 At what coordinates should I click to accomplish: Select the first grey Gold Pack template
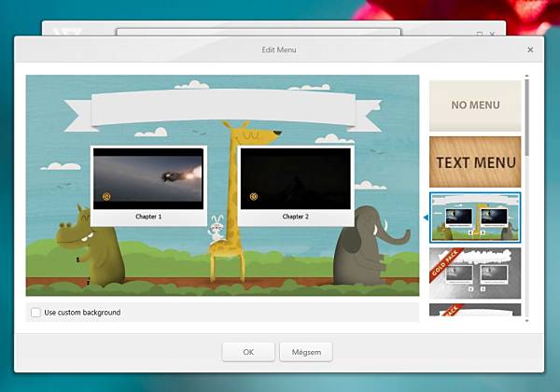pos(475,273)
